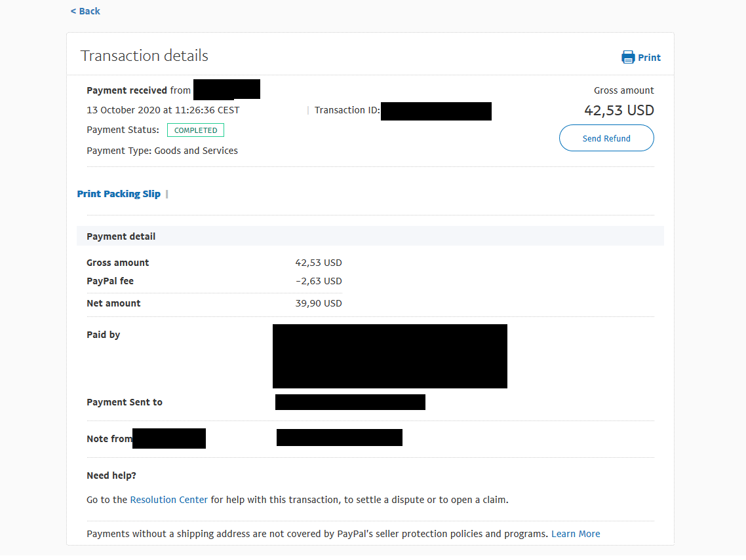The height and width of the screenshot is (560, 746).
Task: Open the Resolution Center link
Action: point(168,500)
